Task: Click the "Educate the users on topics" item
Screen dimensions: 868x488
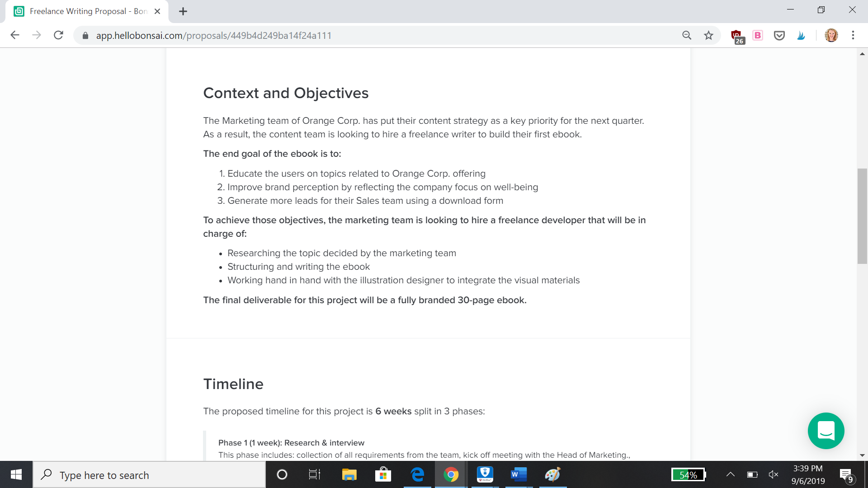Action: click(x=356, y=174)
